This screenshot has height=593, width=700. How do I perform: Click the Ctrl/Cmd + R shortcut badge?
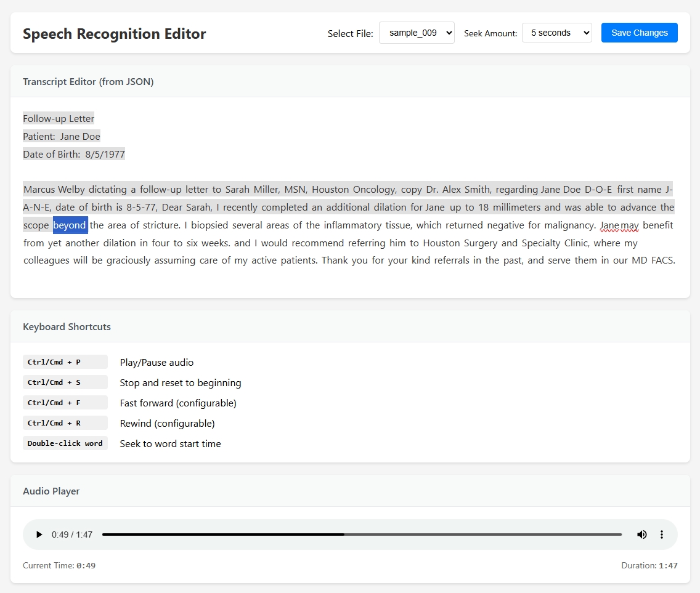[65, 423]
